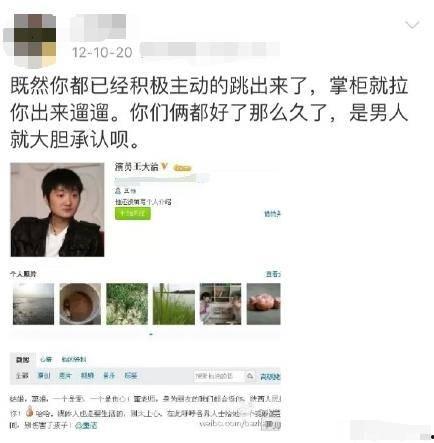Click the gourd emoji in the post
Screen dimensions: 434x443
coord(30,411)
